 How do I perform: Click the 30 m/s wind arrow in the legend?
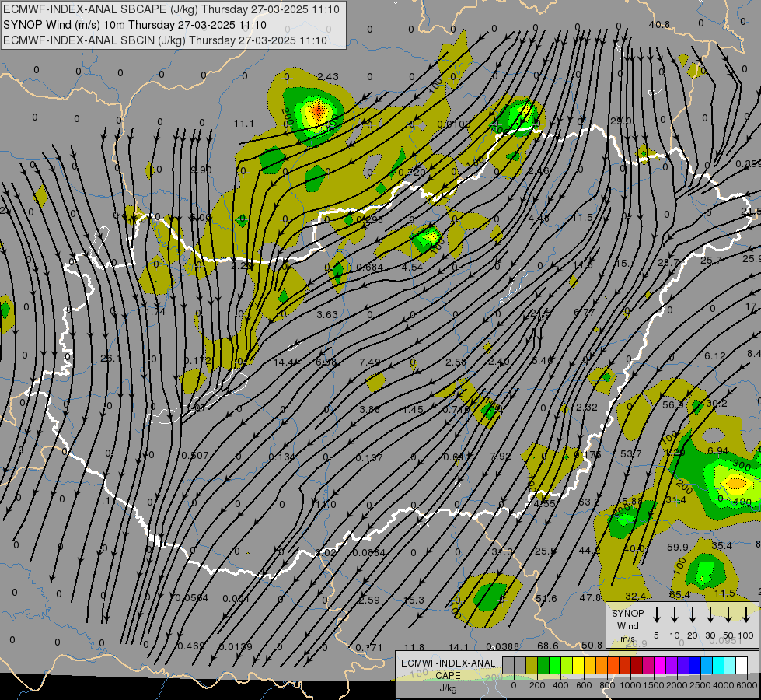click(x=710, y=615)
